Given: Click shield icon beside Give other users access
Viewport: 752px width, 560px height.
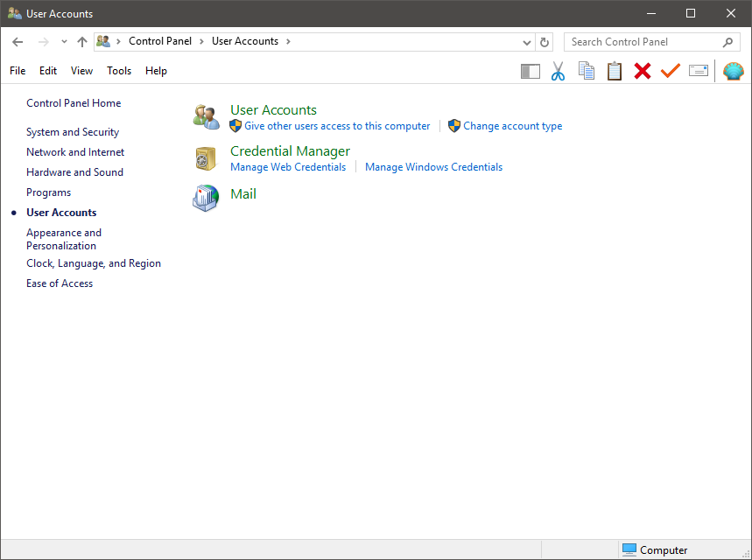Looking at the screenshot, I should pyautogui.click(x=235, y=126).
